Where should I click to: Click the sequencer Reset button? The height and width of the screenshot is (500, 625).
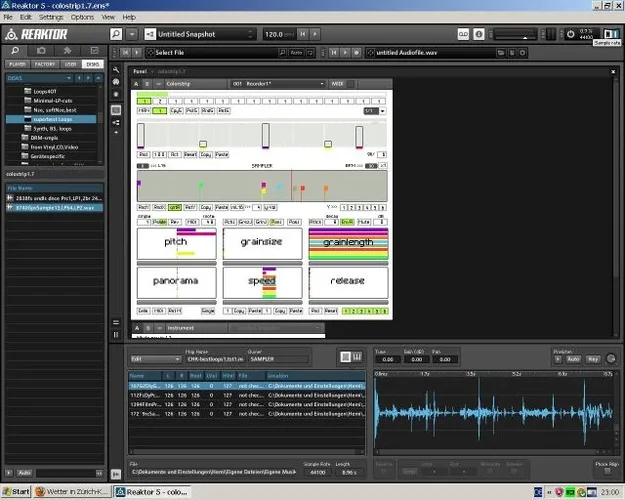click(x=190, y=154)
